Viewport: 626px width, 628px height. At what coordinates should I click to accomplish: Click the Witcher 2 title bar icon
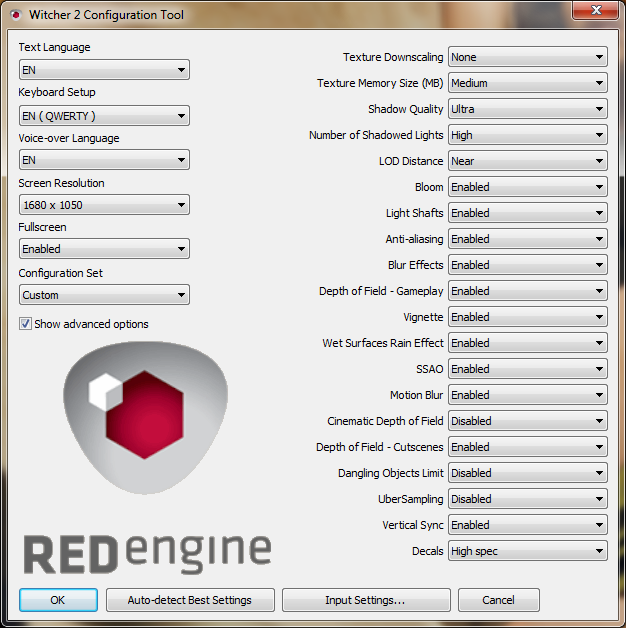(x=16, y=15)
